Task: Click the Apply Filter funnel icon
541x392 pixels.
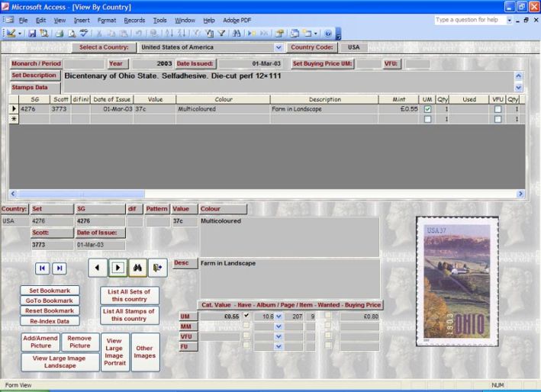Action: (221, 34)
